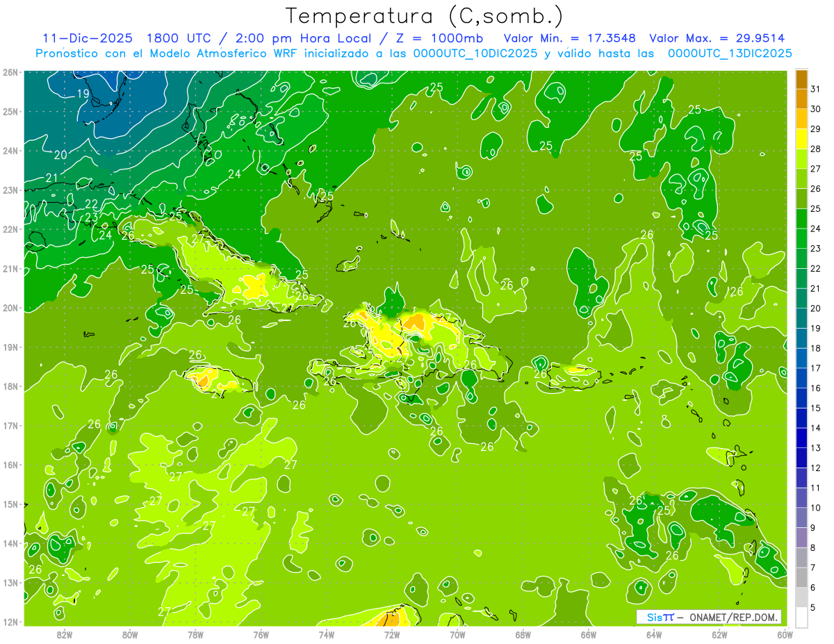834x644 pixels.
Task: Click the 82W longitude axis label
Action: pyautogui.click(x=65, y=634)
